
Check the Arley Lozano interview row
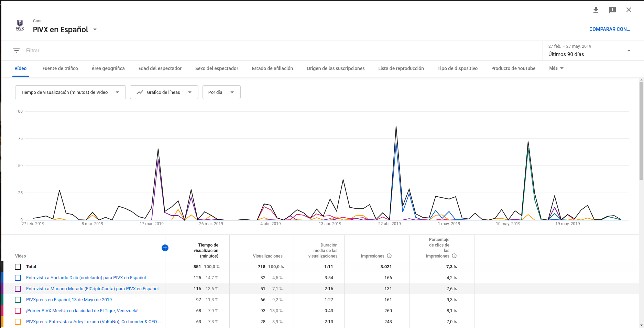[x=18, y=322]
